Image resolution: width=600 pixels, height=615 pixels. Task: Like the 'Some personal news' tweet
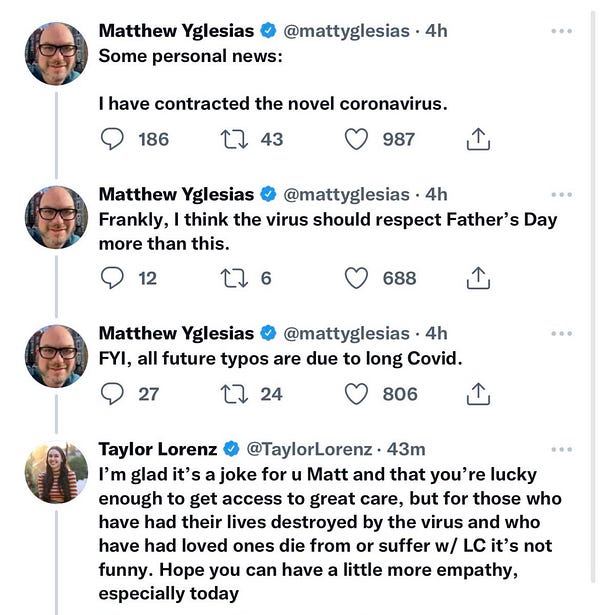click(356, 140)
